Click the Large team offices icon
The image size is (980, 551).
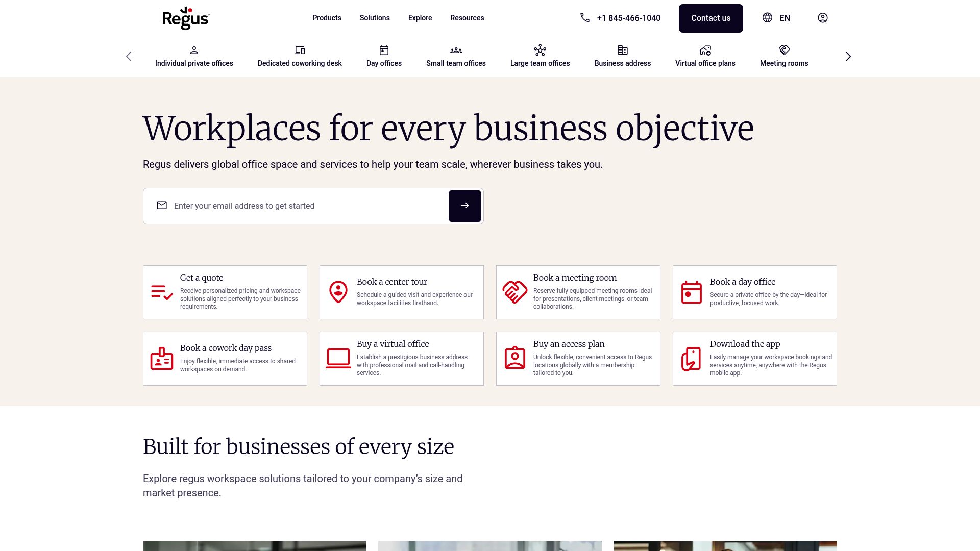(540, 50)
